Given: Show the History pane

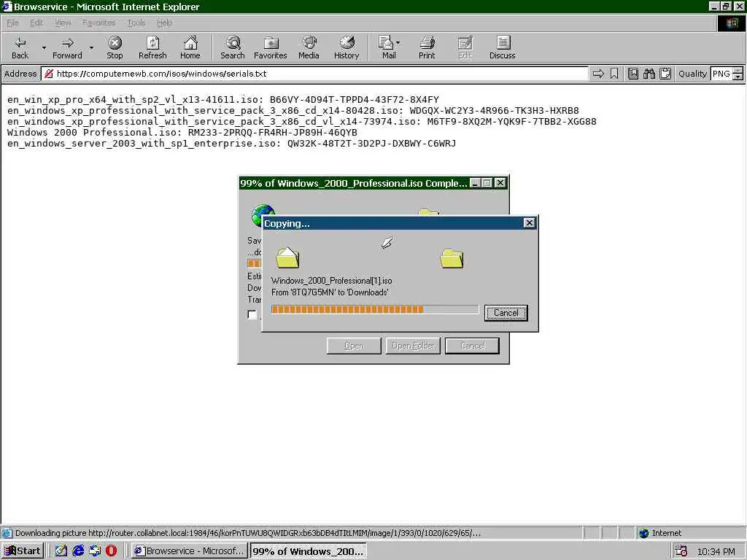Looking at the screenshot, I should [x=347, y=47].
